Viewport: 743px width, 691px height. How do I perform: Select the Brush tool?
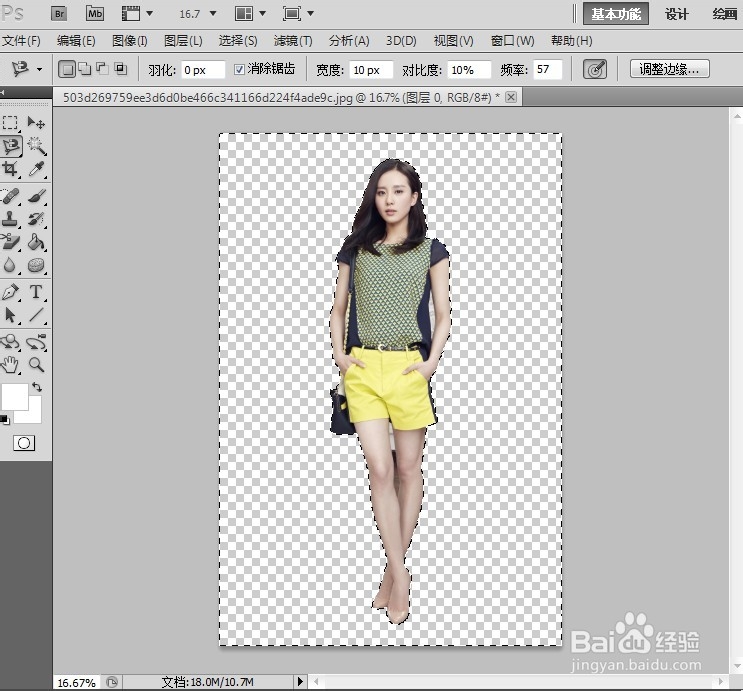pos(36,196)
